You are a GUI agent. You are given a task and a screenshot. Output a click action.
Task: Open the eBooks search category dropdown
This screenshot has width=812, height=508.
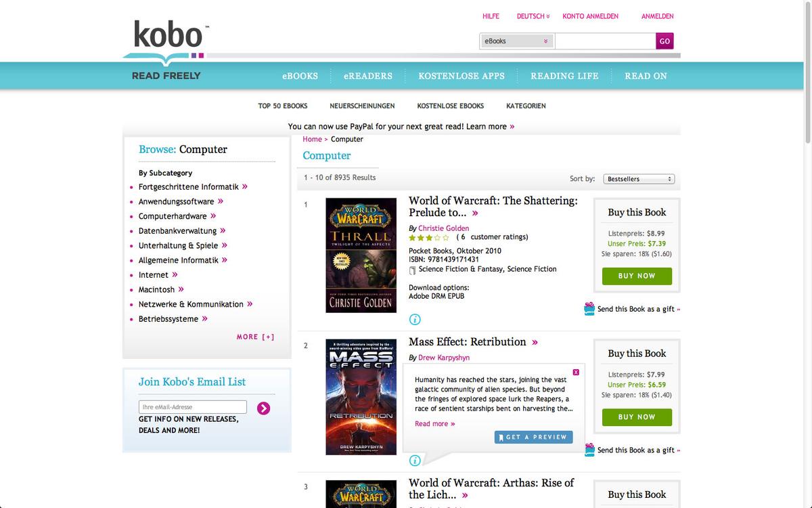(517, 41)
